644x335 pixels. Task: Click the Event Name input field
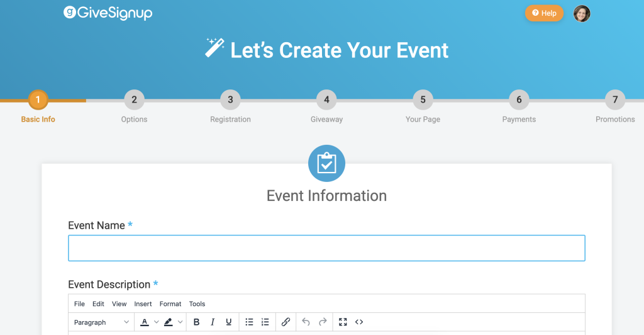click(326, 248)
